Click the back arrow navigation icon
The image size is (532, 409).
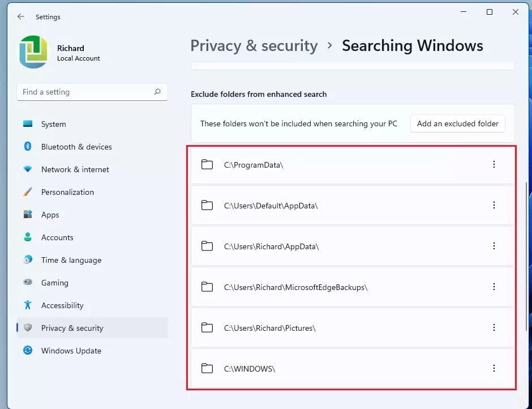(x=20, y=17)
